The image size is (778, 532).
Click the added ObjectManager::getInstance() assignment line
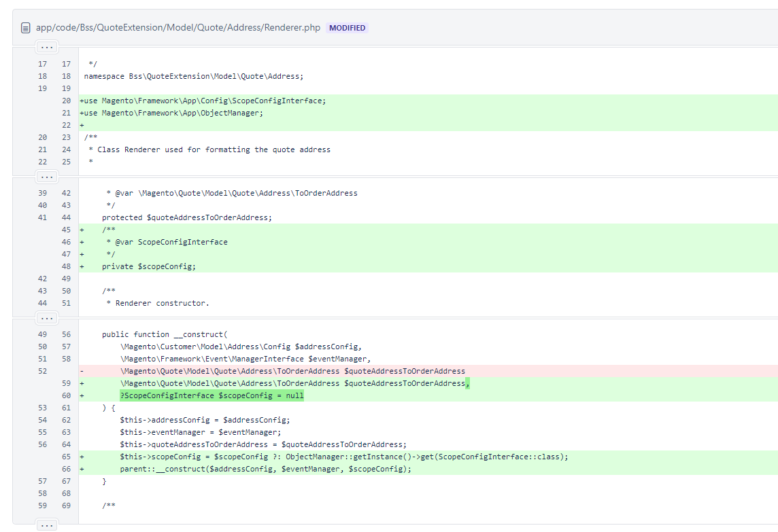pos(344,457)
